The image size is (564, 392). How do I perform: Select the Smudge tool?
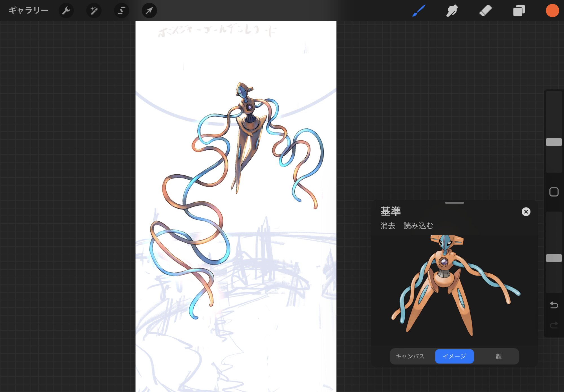click(x=452, y=11)
